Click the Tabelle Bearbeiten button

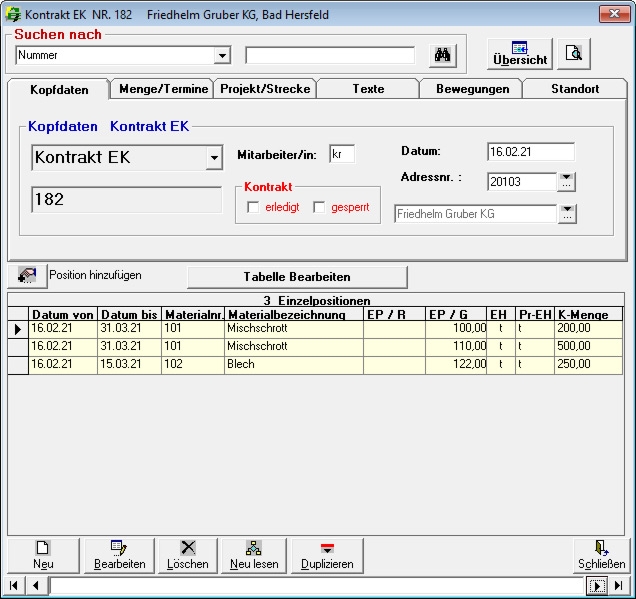click(x=297, y=277)
